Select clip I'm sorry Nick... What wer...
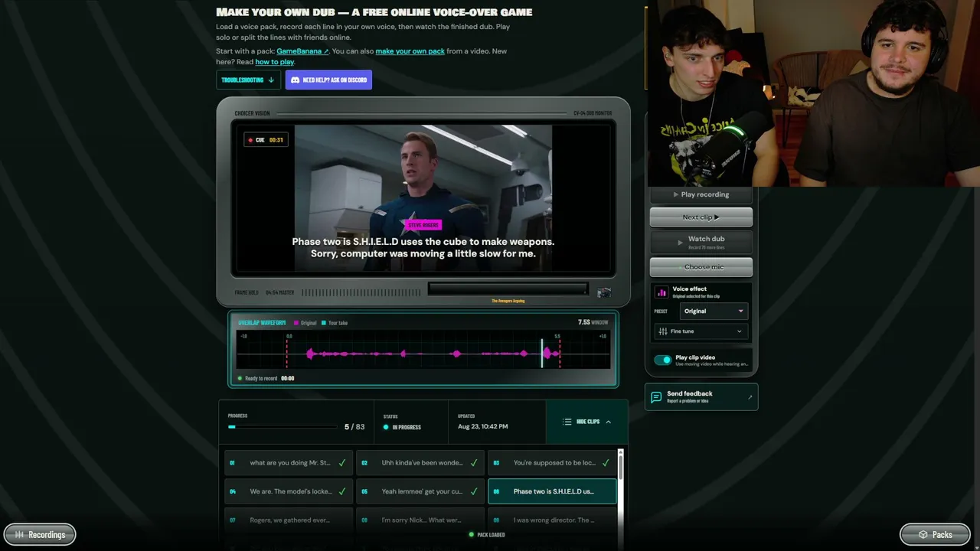Viewport: 980px width, 551px height. 420,520
